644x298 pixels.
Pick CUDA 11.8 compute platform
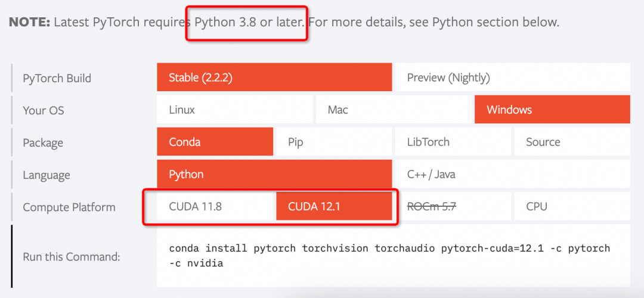point(215,206)
